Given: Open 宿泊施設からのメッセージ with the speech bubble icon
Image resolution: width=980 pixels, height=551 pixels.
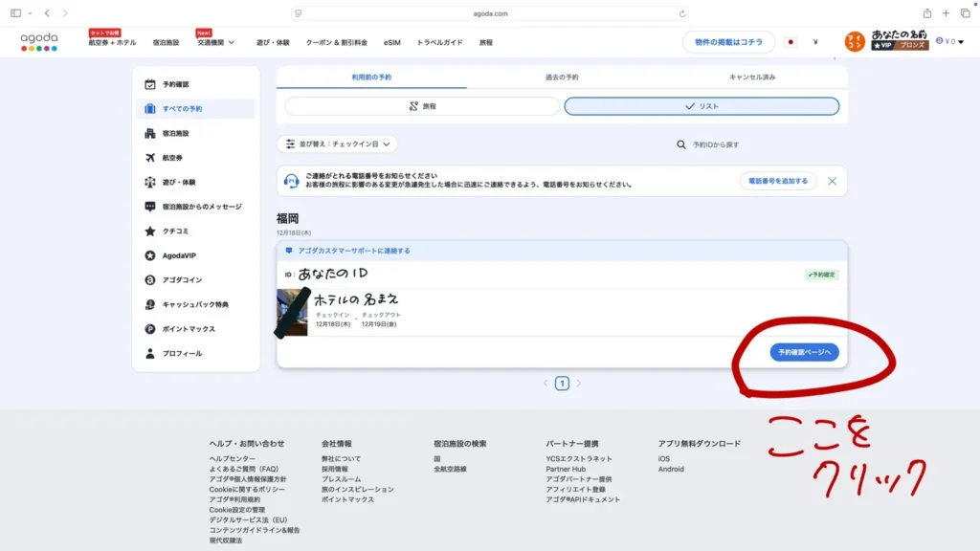Looking at the screenshot, I should pyautogui.click(x=150, y=207).
